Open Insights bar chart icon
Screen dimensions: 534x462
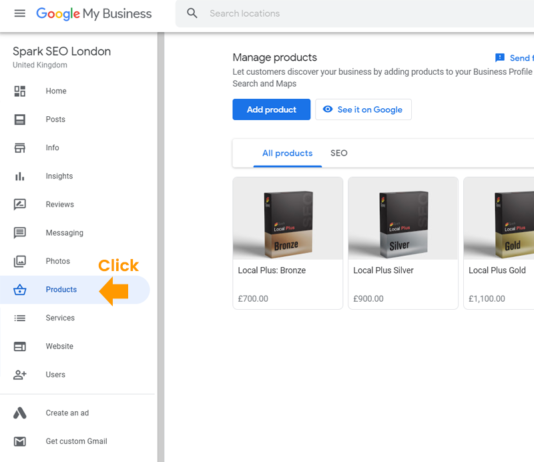point(20,176)
